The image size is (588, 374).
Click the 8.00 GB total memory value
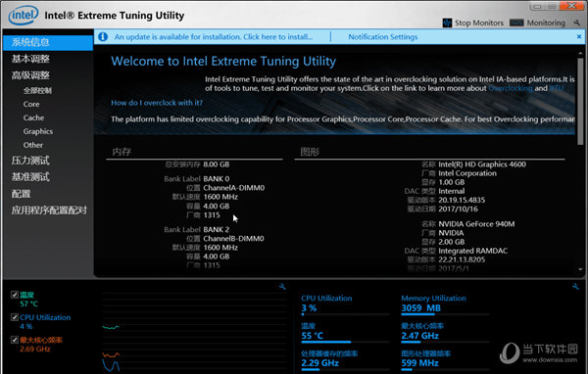click(x=217, y=164)
